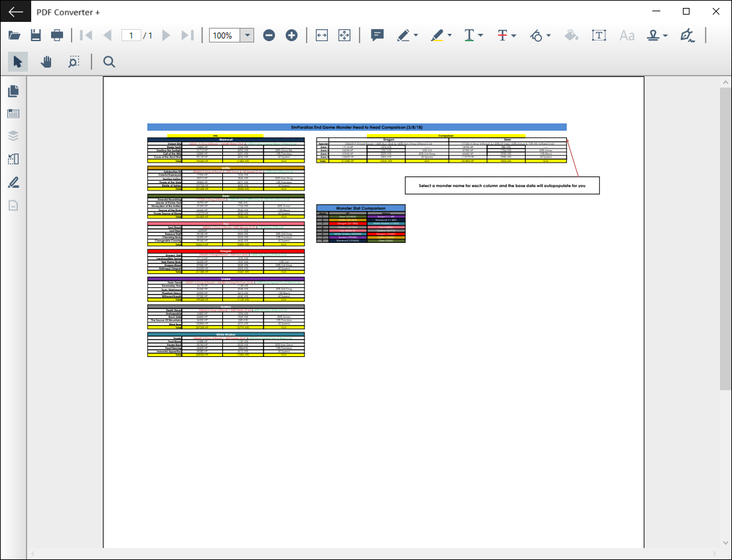732x560 pixels.
Task: Expand the highlighter color options arrow
Action: coord(449,35)
